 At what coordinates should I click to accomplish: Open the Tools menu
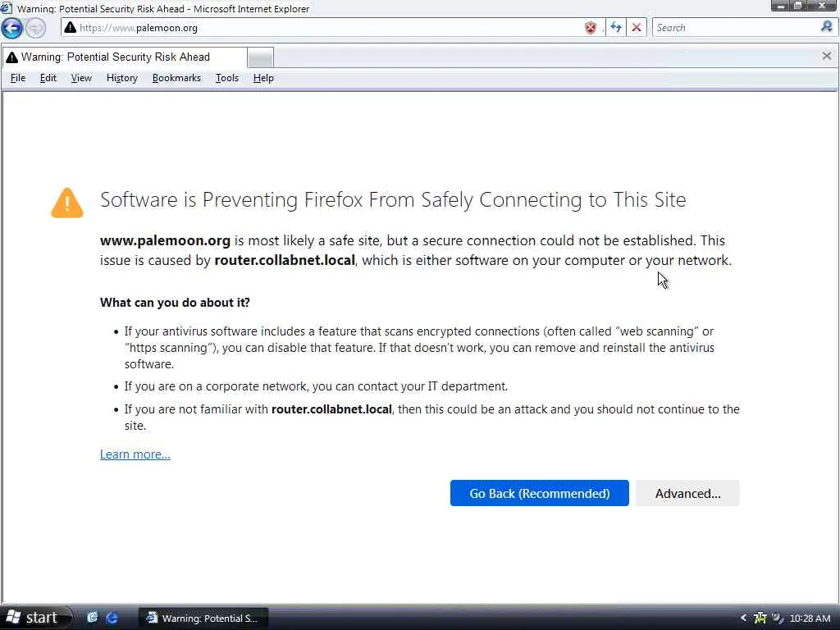click(227, 78)
